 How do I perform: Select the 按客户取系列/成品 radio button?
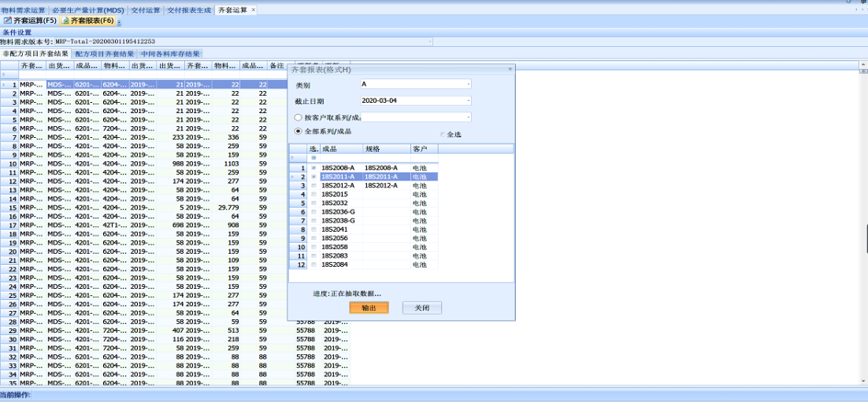coord(298,118)
